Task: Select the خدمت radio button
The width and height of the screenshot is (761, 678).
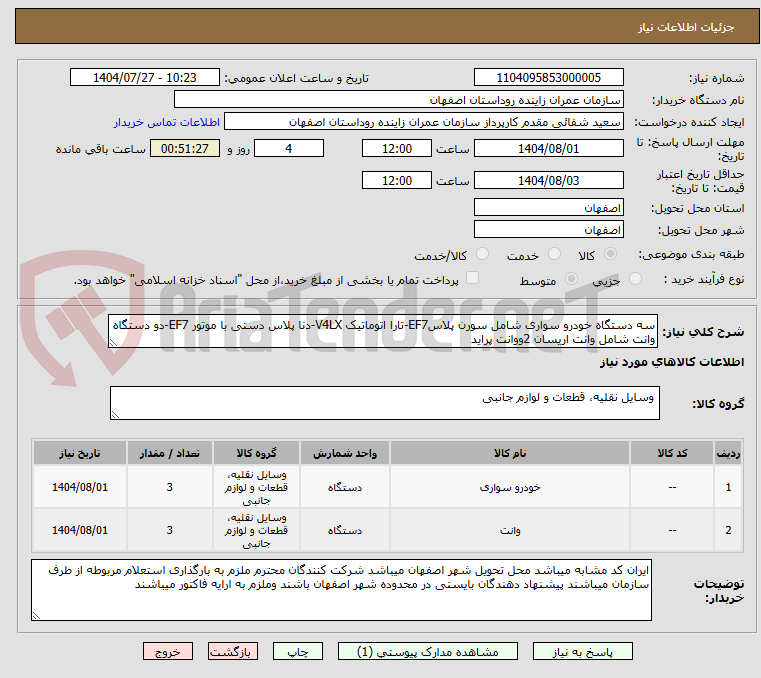Action: (554, 254)
